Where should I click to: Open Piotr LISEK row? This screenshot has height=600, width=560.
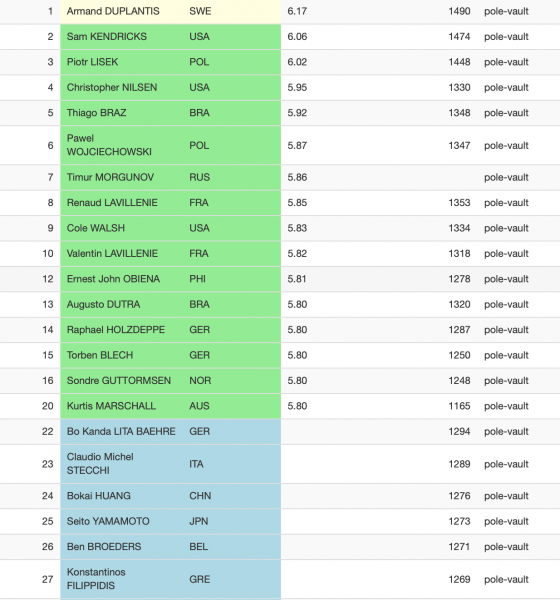pyautogui.click(x=280, y=62)
